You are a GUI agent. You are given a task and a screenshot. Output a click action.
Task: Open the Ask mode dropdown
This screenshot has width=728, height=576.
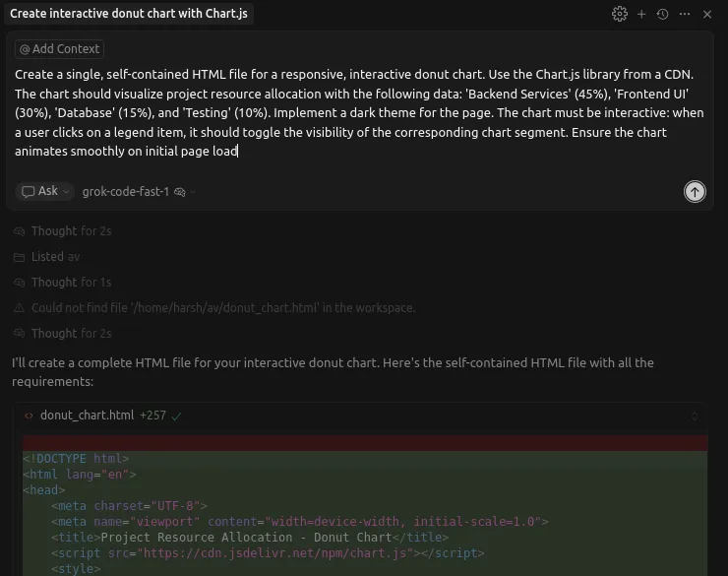[x=45, y=191]
